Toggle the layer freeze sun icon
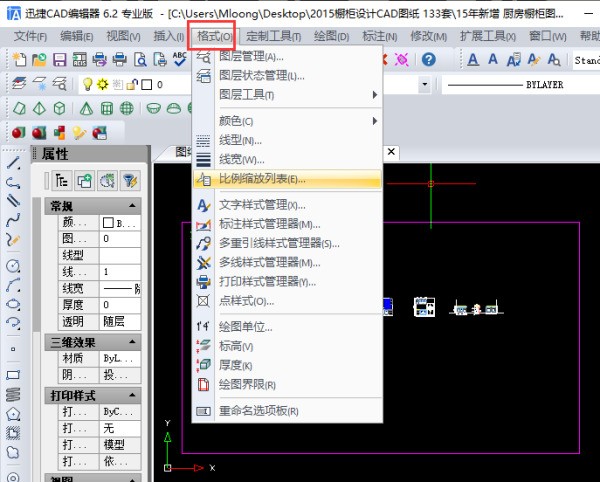 [102, 85]
